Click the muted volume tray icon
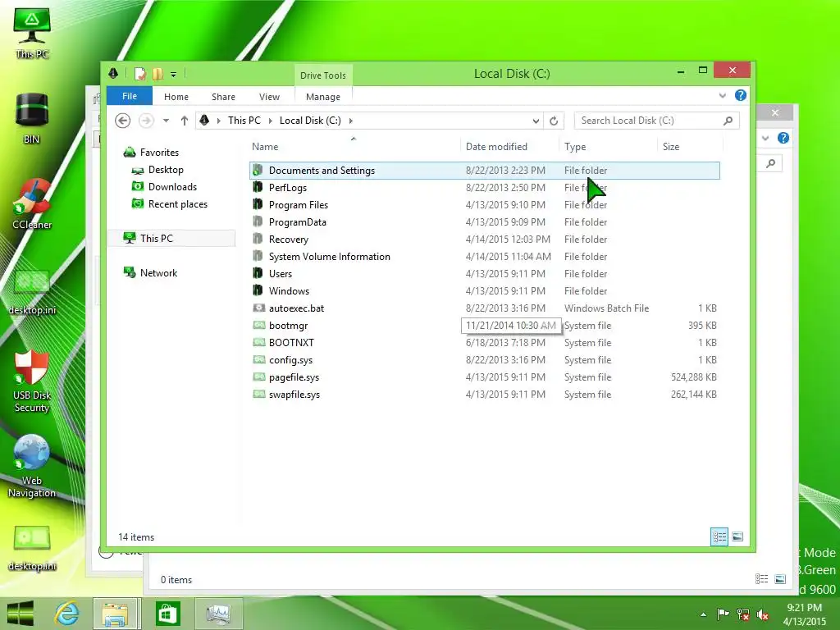This screenshot has width=840, height=630. click(763, 614)
